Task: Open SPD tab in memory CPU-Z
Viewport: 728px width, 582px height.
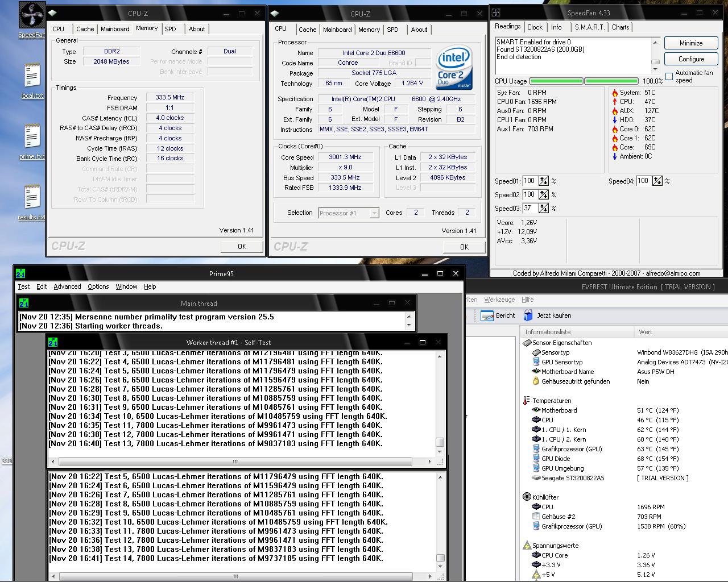Action: pos(171,29)
